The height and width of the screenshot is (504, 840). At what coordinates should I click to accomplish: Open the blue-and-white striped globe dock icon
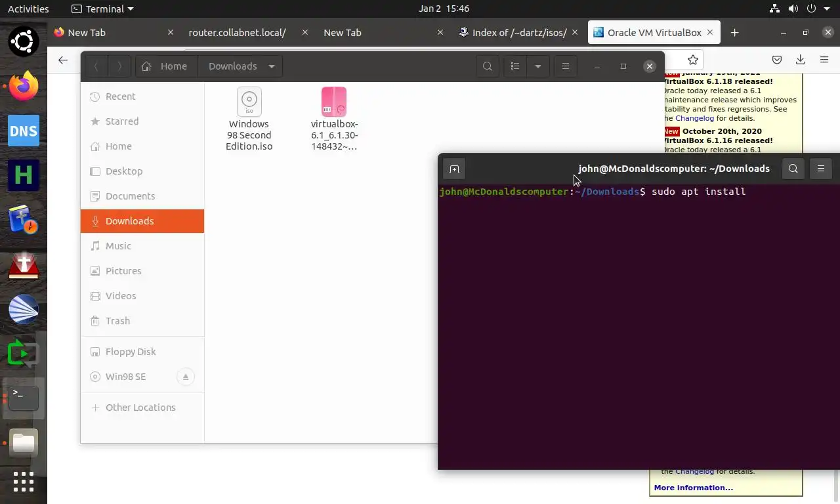pos(24,309)
